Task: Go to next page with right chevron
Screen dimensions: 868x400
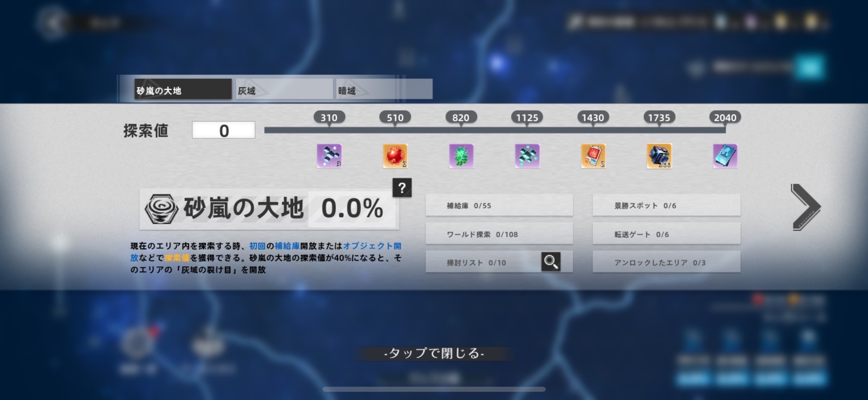Action: tap(805, 207)
